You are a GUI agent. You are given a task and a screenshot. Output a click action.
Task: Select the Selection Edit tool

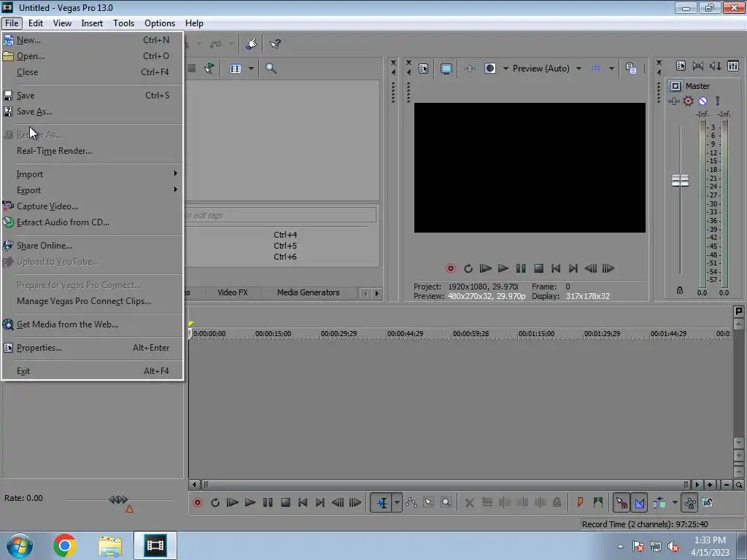[429, 502]
